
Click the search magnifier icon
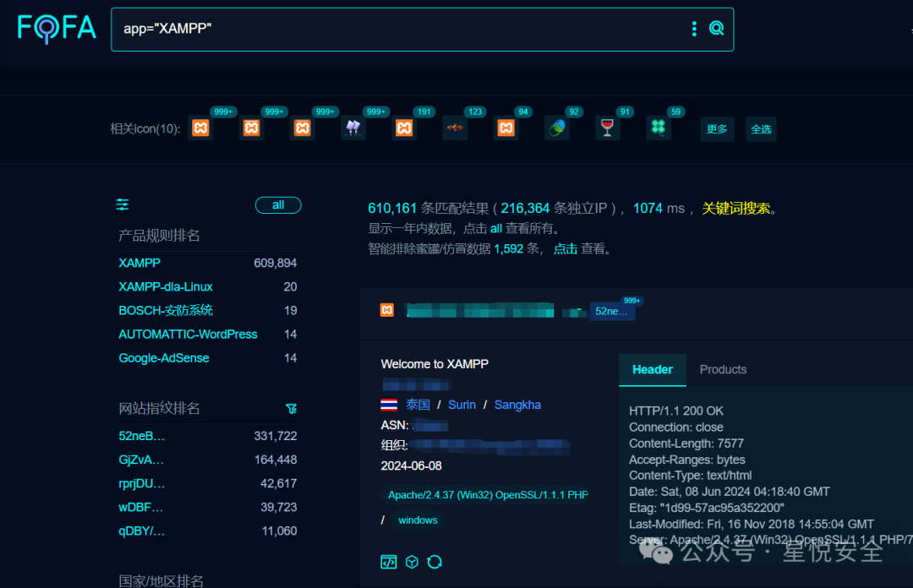(x=716, y=28)
